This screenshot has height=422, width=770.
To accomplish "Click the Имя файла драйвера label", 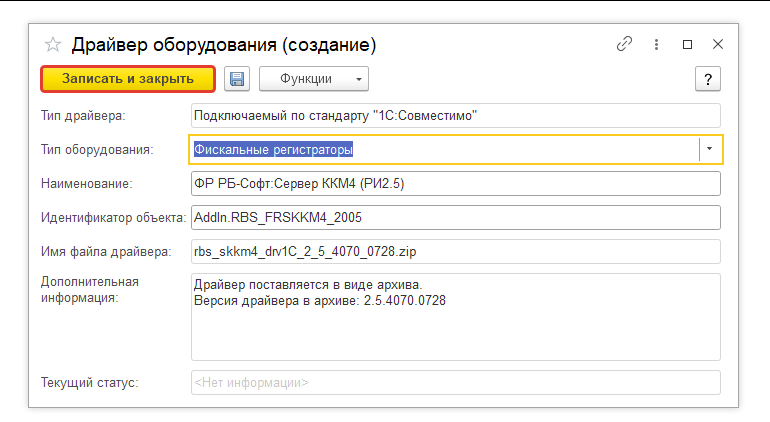I will coord(106,252).
